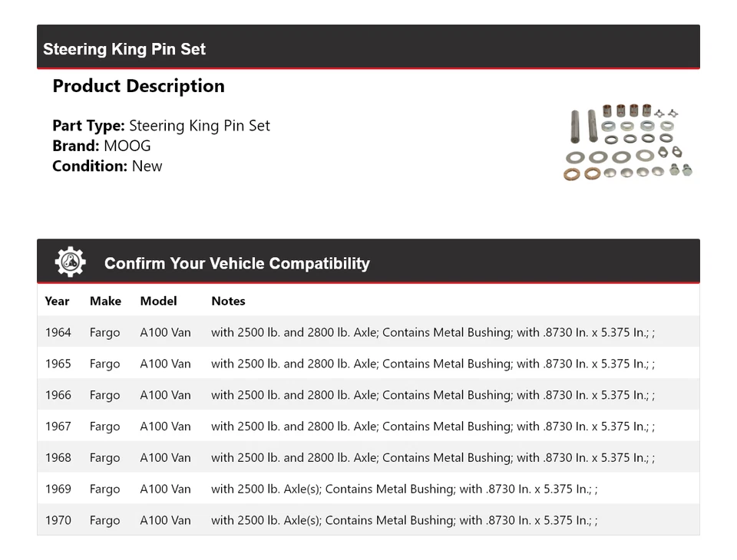The image size is (737, 560).
Task: Choose the 1967 year cell
Action: [58, 427]
